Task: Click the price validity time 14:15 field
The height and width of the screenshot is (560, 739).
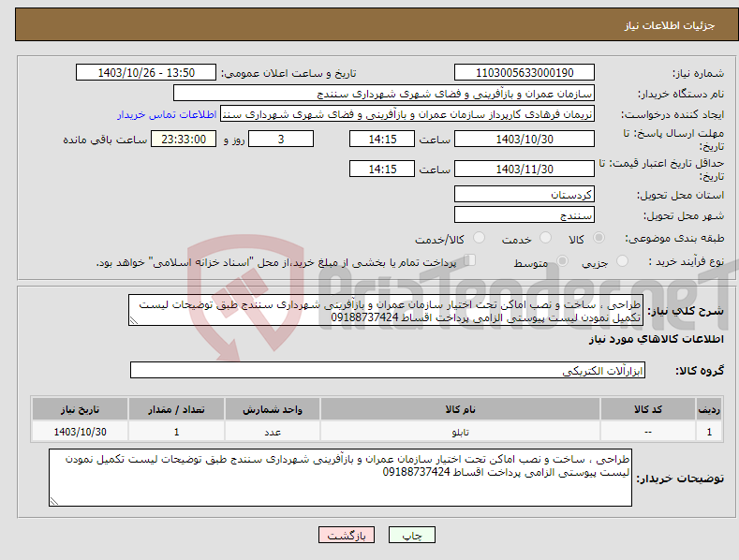Action: click(x=382, y=169)
